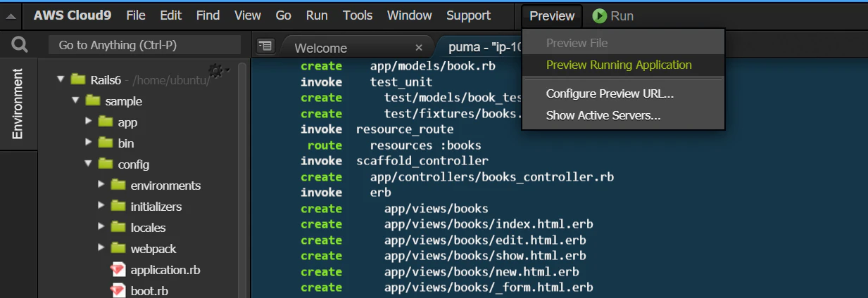Open the Tools menu
Screen dimensions: 868x298
click(358, 15)
